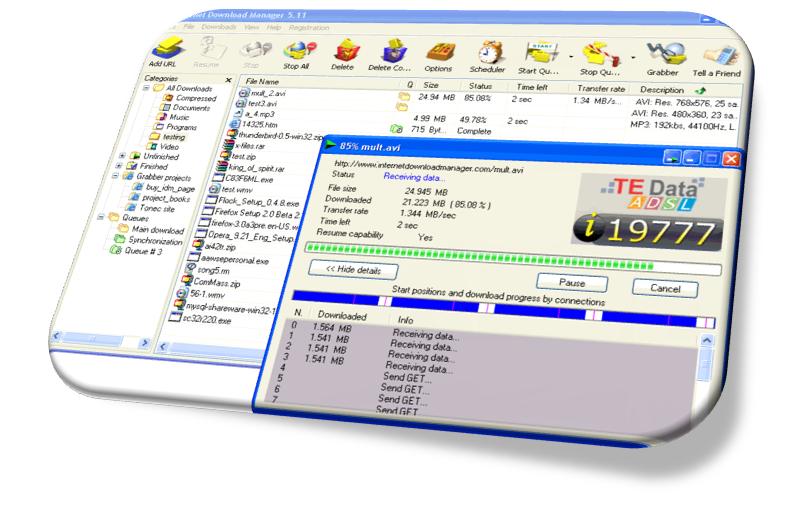Select the Compressed category
Viewport: 795px width, 510px height.
(x=190, y=98)
